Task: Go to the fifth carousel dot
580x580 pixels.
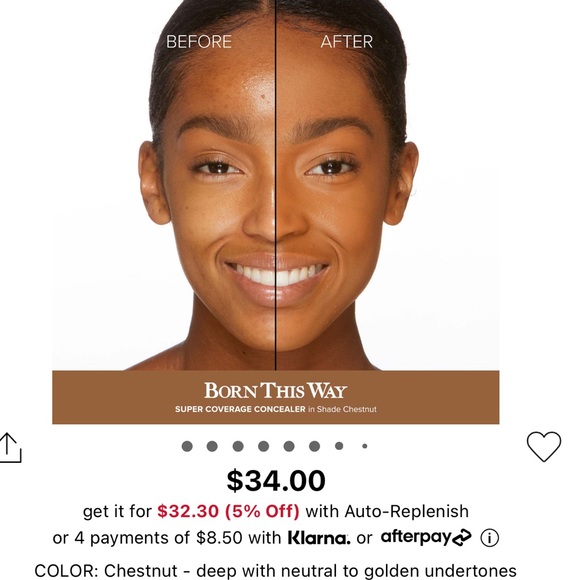Action: [289, 446]
